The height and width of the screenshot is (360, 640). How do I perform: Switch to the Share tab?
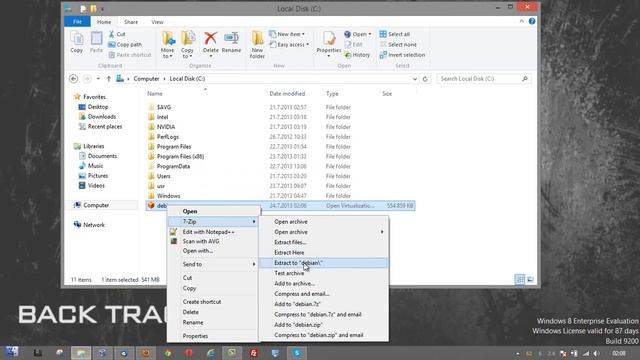click(x=131, y=22)
